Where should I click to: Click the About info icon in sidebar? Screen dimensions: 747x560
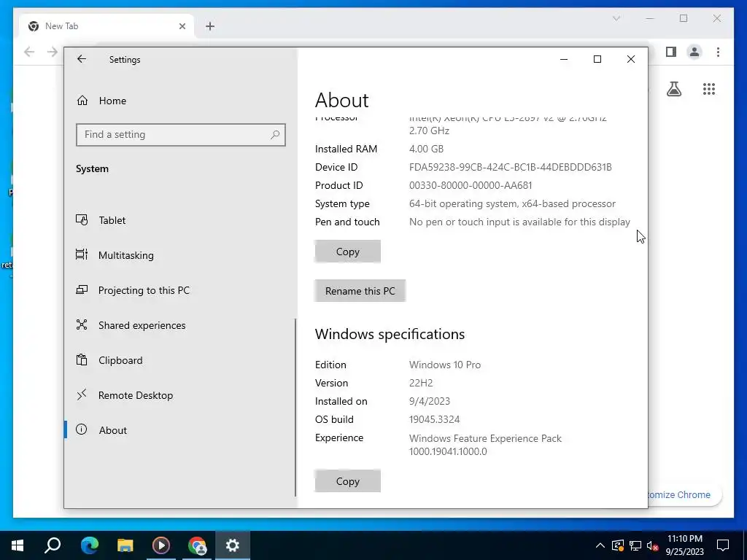pyautogui.click(x=82, y=429)
